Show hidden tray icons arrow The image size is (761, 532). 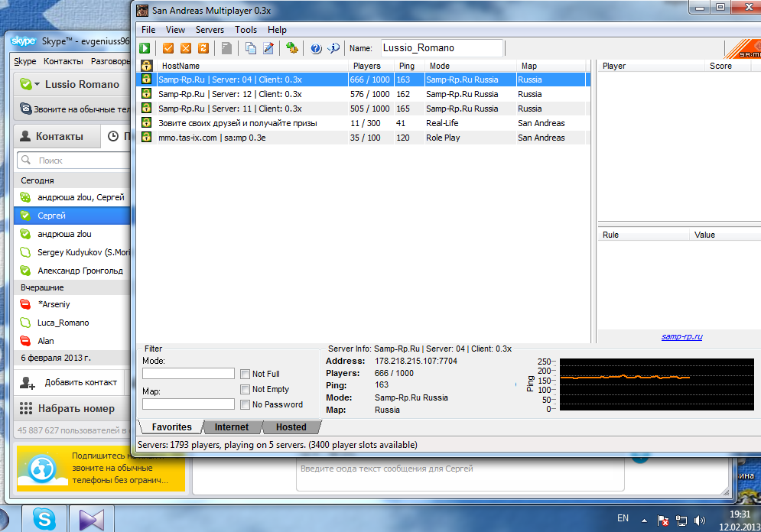644,521
